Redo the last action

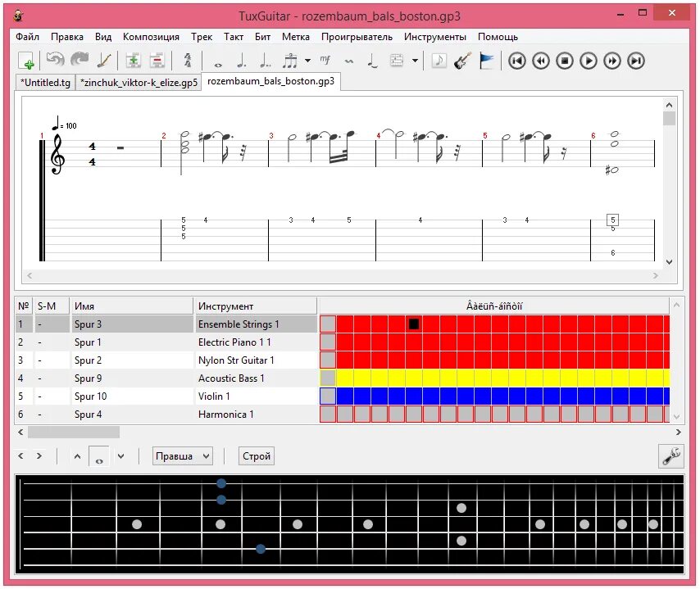point(80,60)
